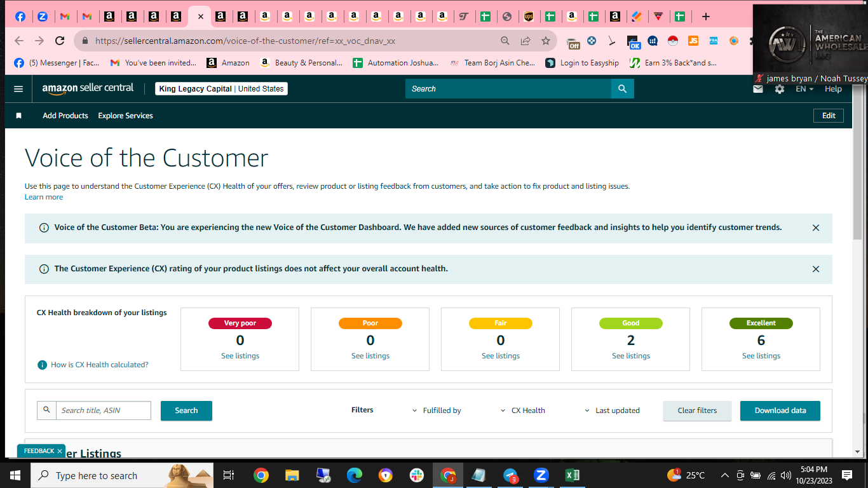Screen dimensions: 868x488
Task: Click the Download data button
Action: click(x=780, y=410)
